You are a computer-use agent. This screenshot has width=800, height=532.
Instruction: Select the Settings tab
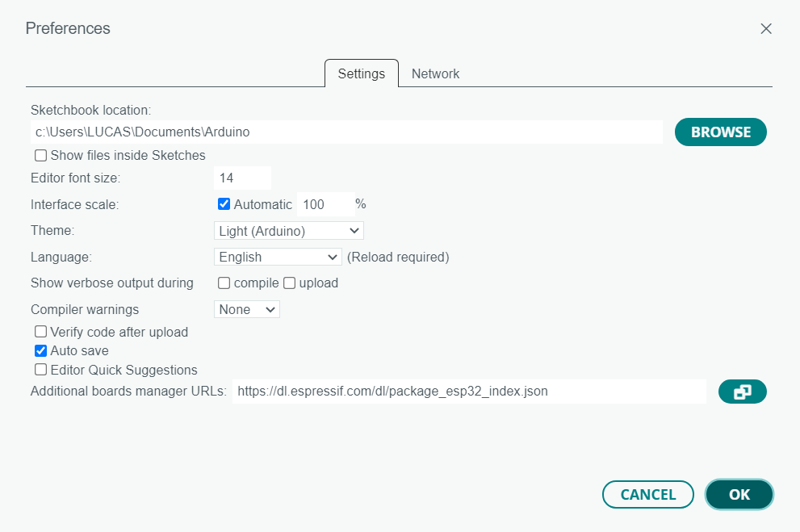[x=361, y=74]
